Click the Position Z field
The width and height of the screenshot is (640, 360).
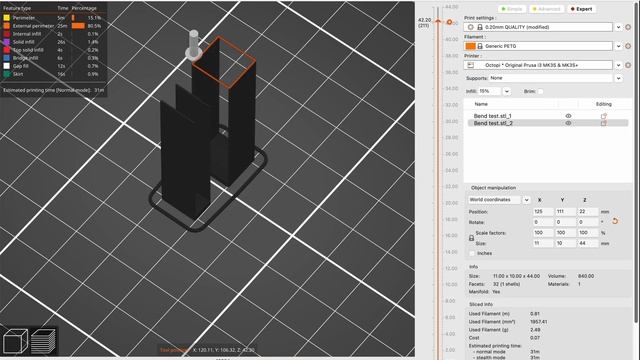pos(588,211)
